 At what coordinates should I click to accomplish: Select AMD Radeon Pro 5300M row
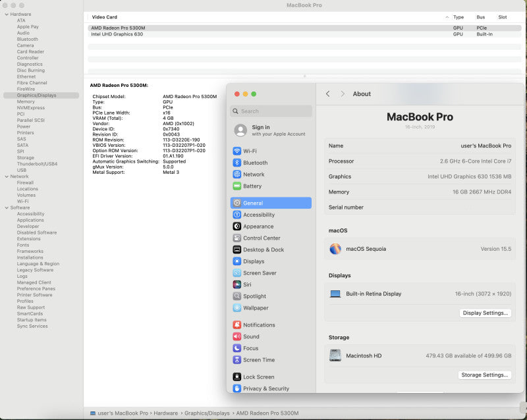(x=304, y=28)
